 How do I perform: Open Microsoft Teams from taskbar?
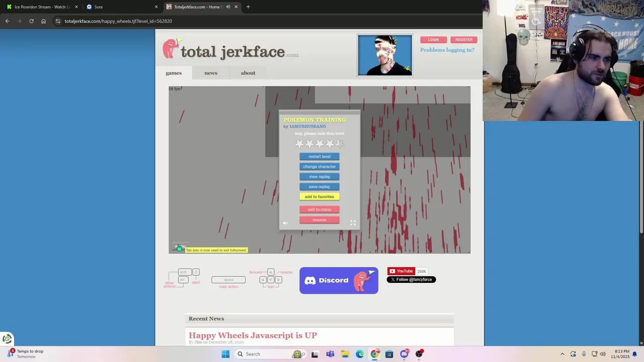(x=330, y=354)
